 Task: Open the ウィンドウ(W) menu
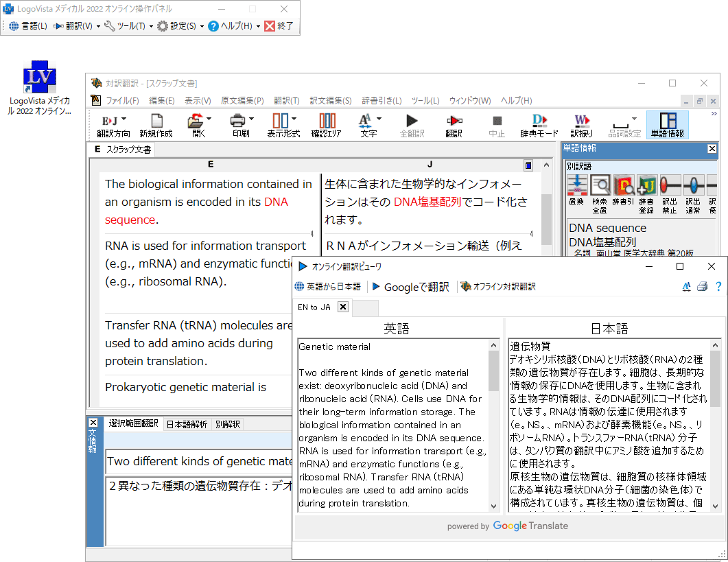470,100
